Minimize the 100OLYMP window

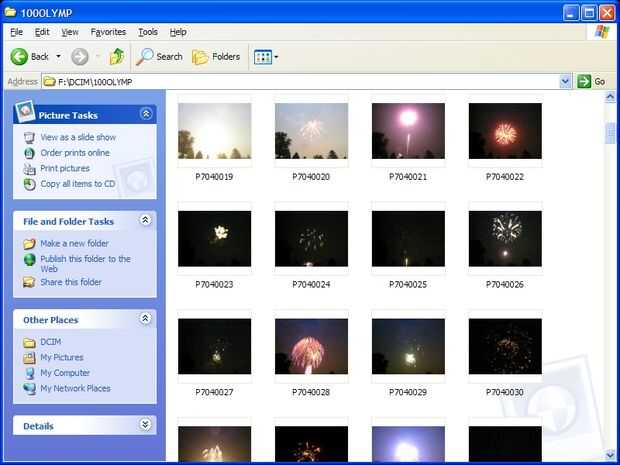click(x=571, y=13)
